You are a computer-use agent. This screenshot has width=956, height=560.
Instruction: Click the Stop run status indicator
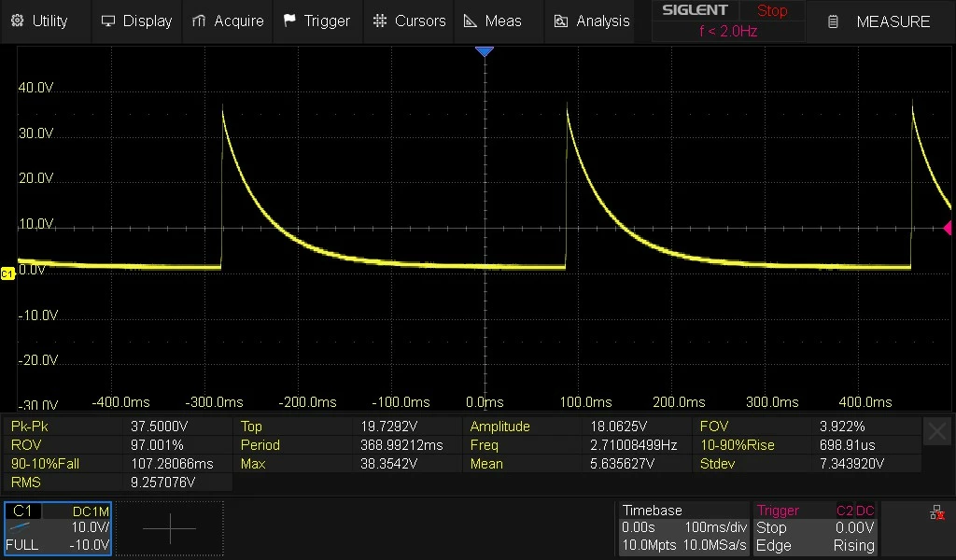tap(772, 11)
